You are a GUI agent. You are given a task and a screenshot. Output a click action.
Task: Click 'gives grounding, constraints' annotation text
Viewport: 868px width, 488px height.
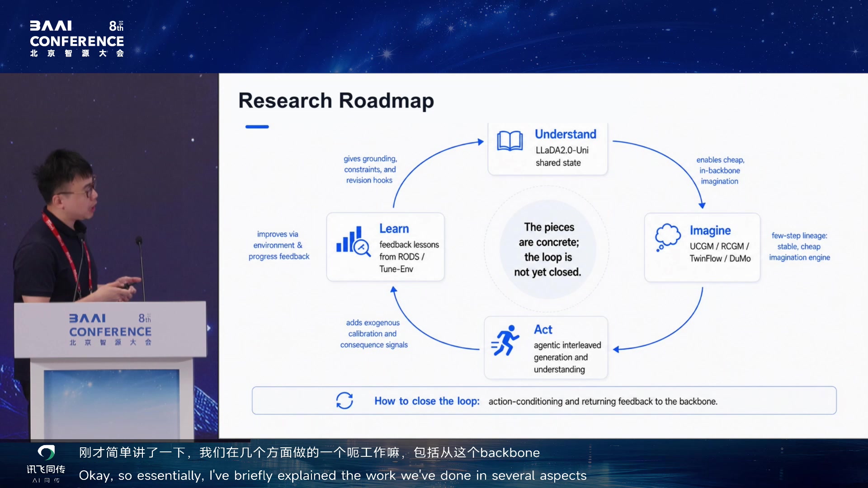(x=370, y=169)
